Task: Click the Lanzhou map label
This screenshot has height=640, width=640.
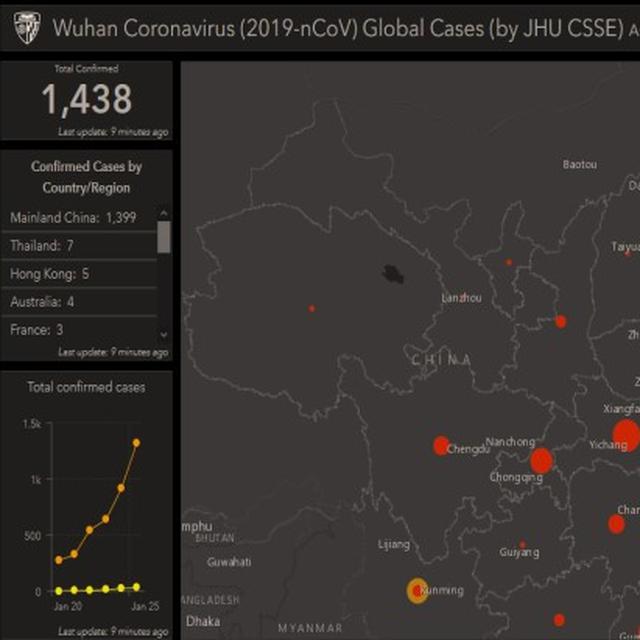Action: (x=461, y=298)
